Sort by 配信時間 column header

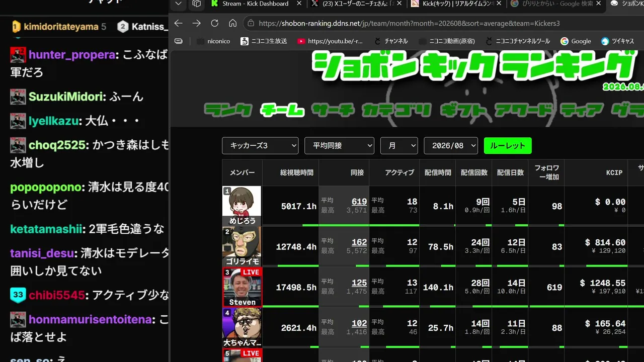(x=438, y=172)
